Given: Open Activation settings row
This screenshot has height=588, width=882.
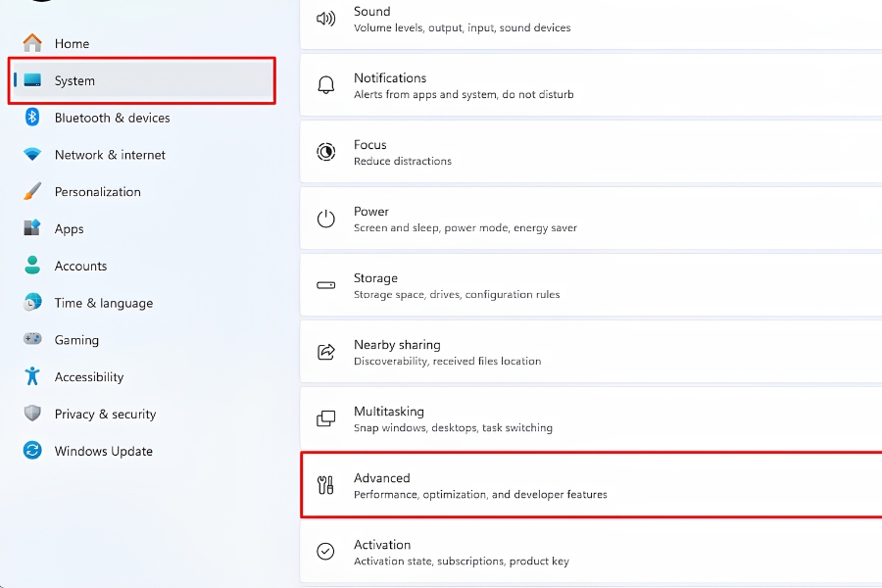Looking at the screenshot, I should click(x=591, y=552).
